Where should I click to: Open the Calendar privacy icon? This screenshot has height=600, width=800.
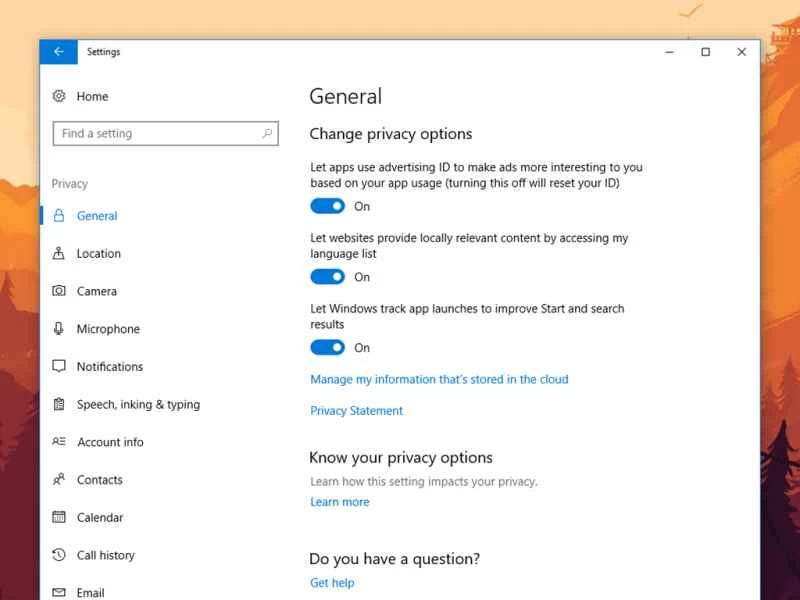tap(58, 517)
